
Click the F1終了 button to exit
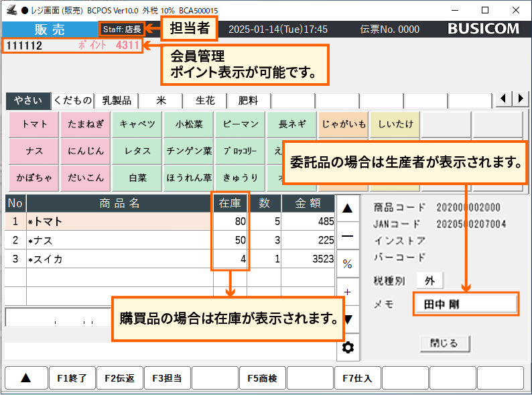(x=72, y=378)
